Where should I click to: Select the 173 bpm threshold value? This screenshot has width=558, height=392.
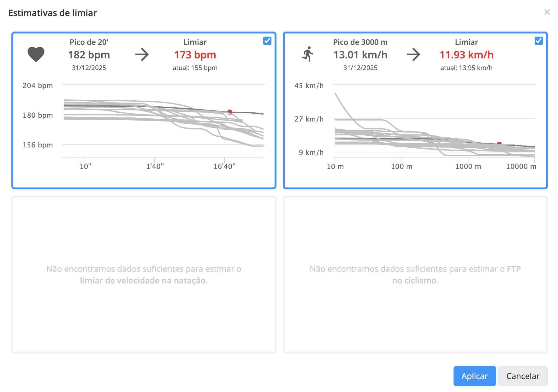[195, 55]
